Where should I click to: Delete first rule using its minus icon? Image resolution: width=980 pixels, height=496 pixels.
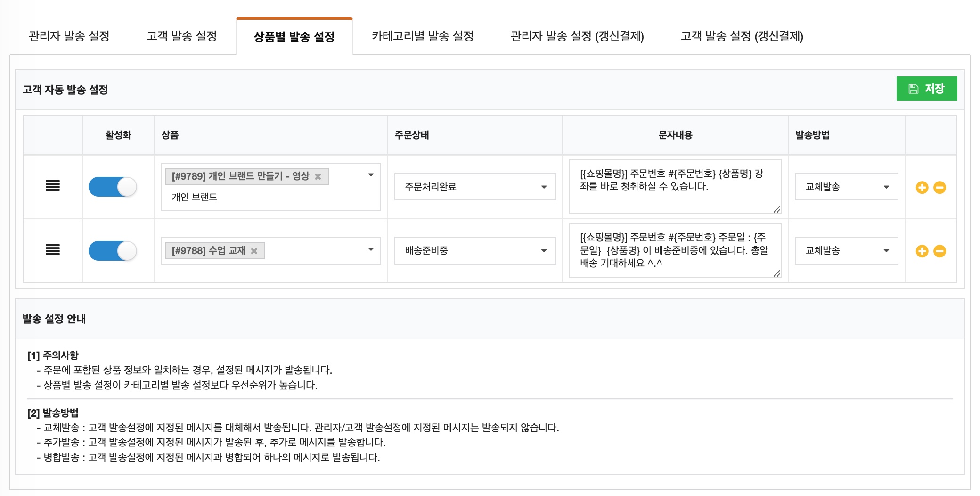point(939,187)
